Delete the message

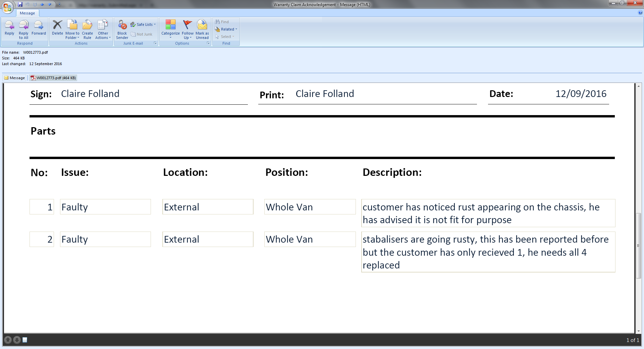pyautogui.click(x=57, y=28)
